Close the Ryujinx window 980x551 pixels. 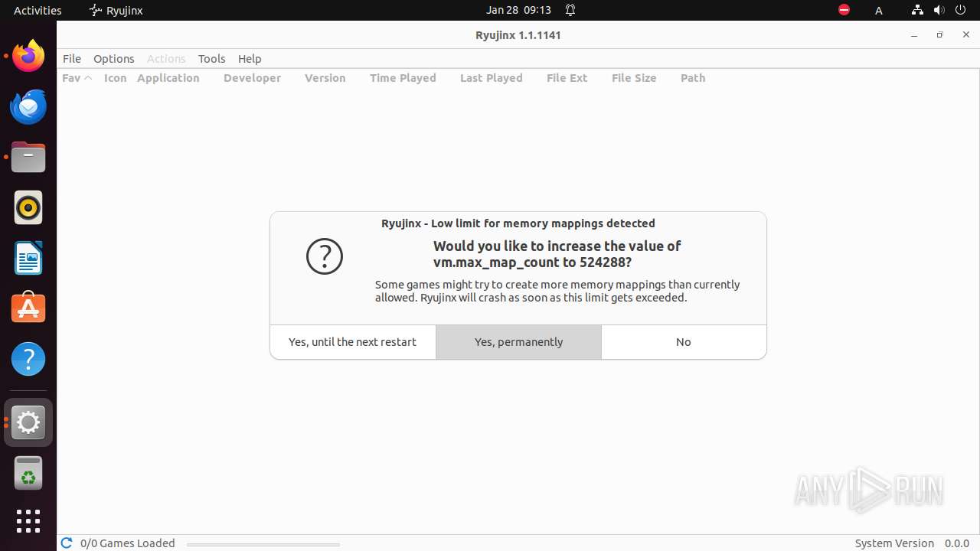(x=966, y=35)
